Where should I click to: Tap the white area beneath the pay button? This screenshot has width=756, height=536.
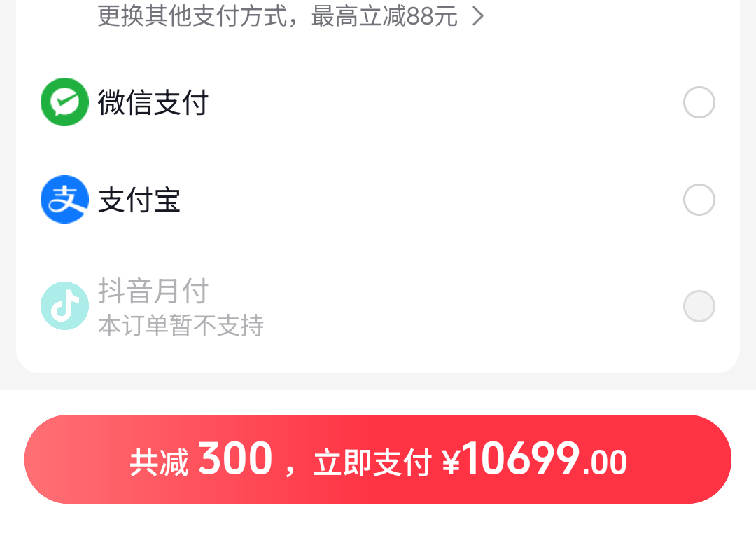[x=378, y=521]
